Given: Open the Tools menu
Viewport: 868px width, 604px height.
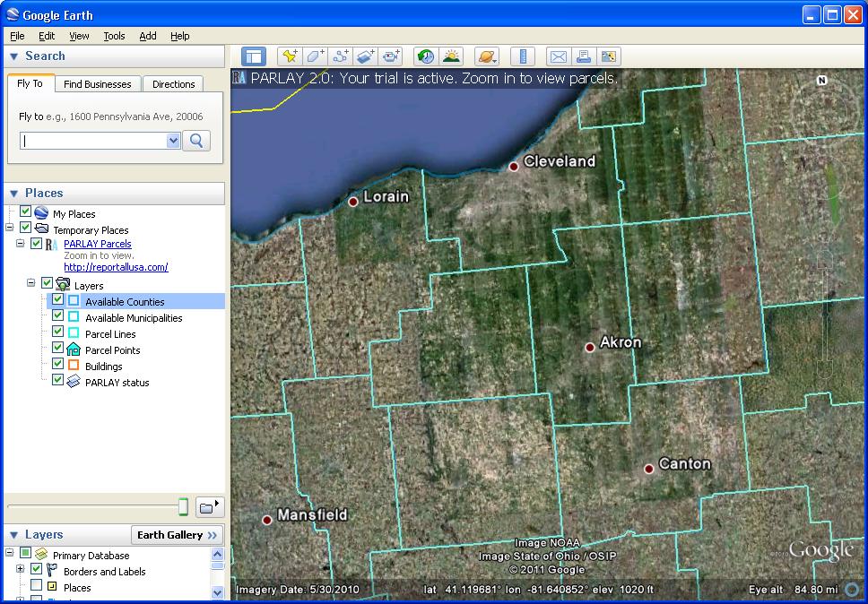Looking at the screenshot, I should click(114, 36).
